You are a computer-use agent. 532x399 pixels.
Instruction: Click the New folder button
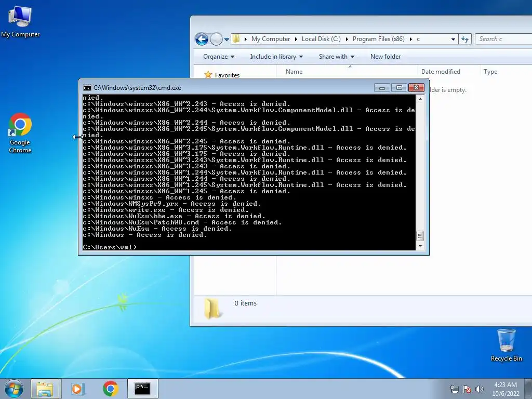click(385, 57)
